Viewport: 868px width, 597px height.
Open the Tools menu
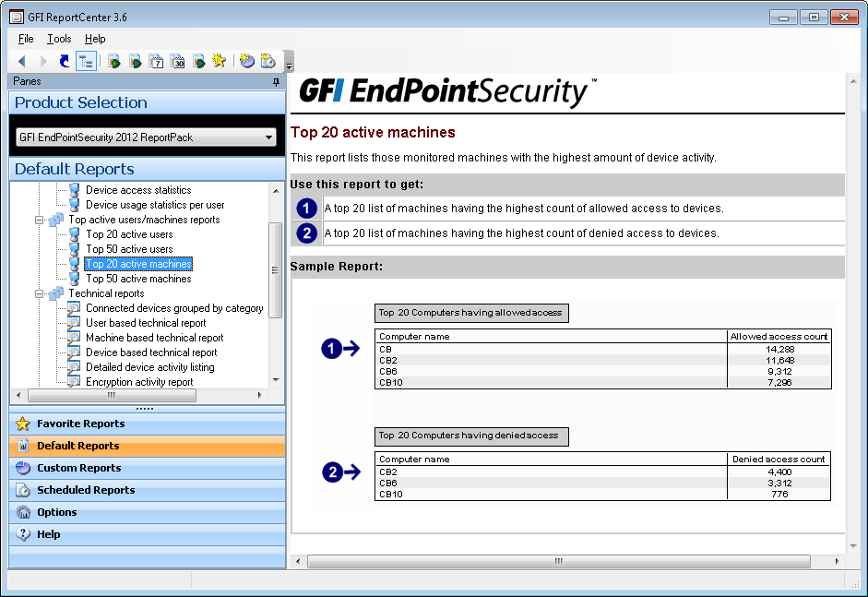(x=59, y=39)
